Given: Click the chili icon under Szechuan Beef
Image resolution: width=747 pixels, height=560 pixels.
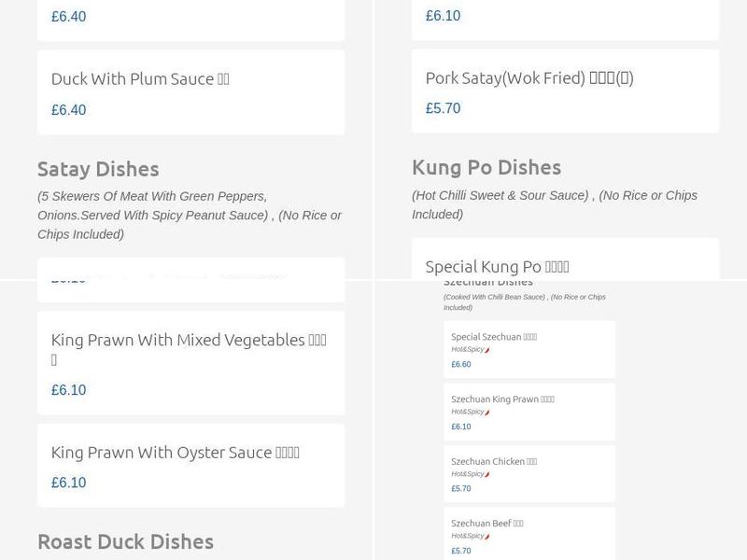Looking at the screenshot, I should click(x=487, y=535).
